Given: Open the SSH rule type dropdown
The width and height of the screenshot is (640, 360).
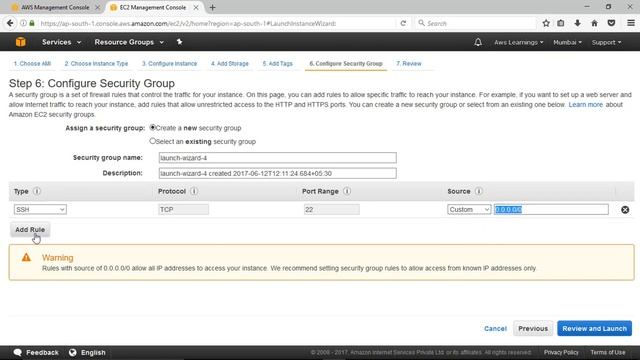Looking at the screenshot, I should click(40, 209).
